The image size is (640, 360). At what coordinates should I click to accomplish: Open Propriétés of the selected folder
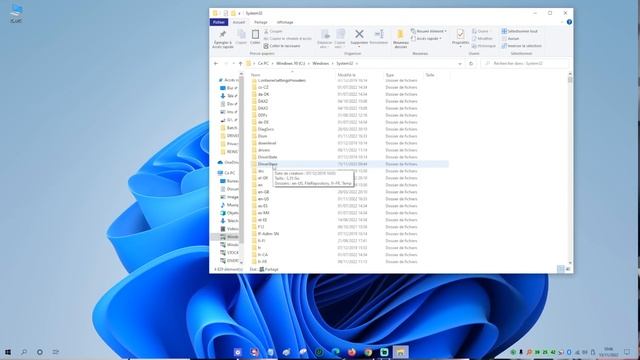pyautogui.click(x=460, y=37)
